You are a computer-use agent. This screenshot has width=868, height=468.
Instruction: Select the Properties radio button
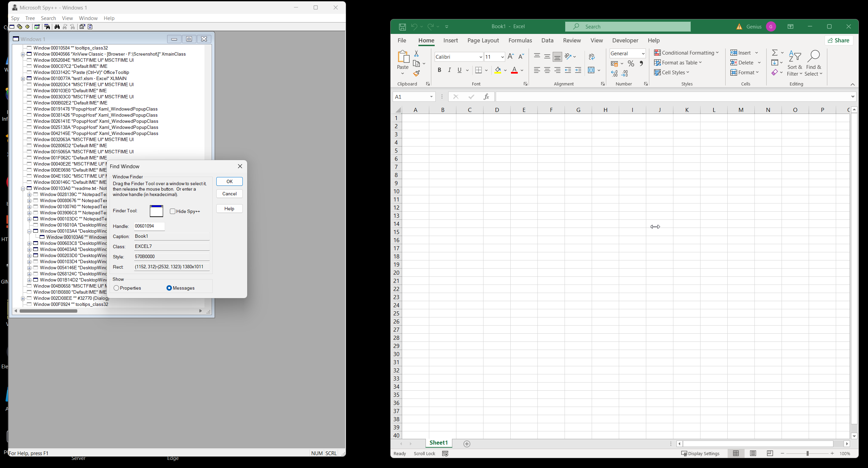(117, 288)
